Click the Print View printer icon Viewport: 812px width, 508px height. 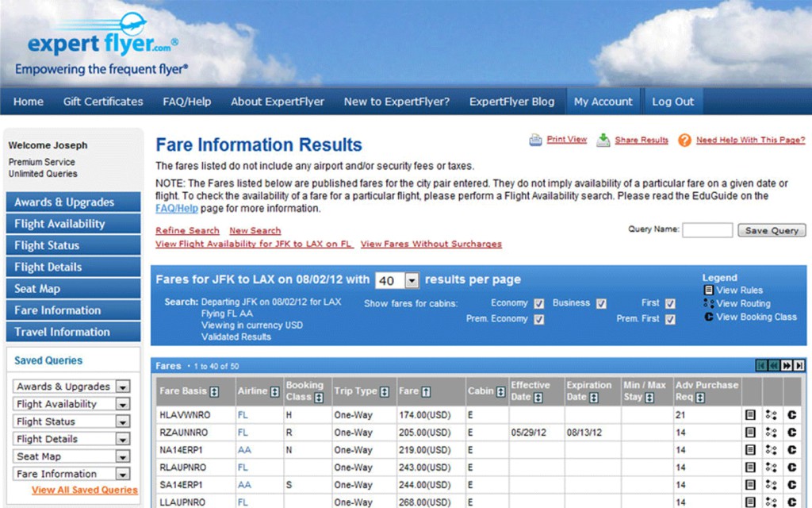click(536, 140)
